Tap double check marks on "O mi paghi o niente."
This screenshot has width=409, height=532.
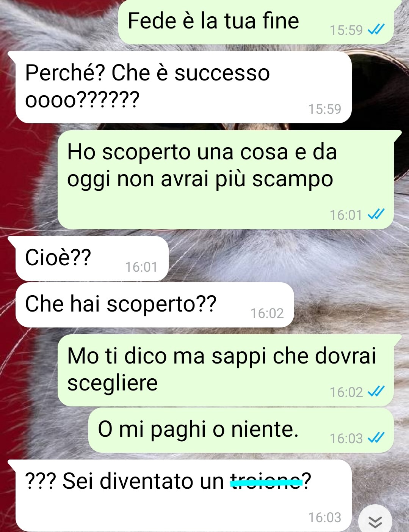point(376,438)
